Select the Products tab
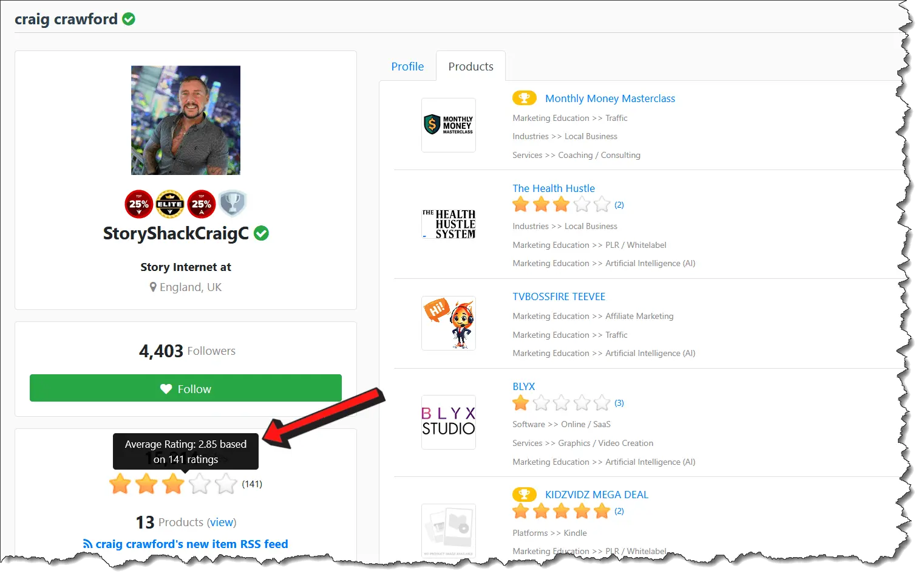The width and height of the screenshot is (924, 579). (470, 66)
